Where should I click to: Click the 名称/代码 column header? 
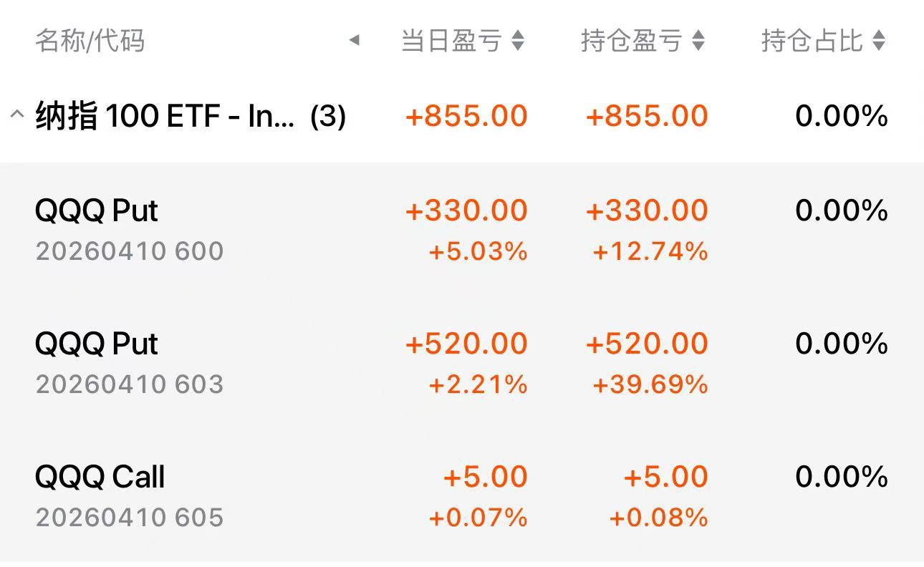click(90, 41)
